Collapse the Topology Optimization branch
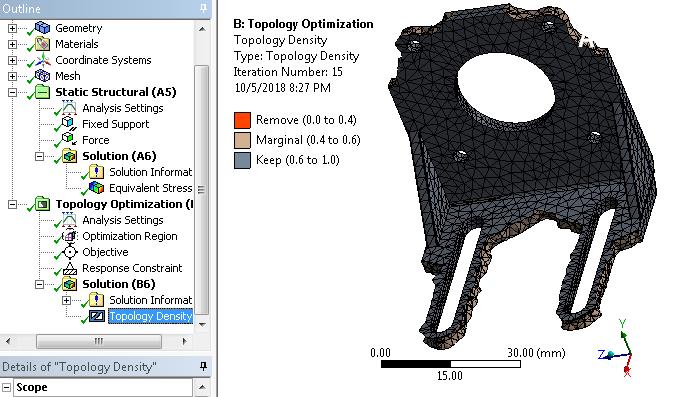 pos(12,204)
